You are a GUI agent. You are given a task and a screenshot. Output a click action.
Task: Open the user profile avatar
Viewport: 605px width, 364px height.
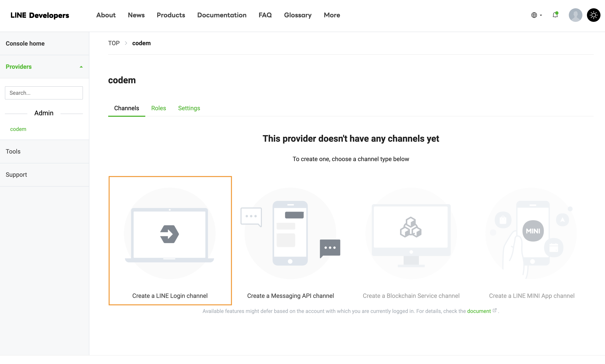(x=575, y=15)
